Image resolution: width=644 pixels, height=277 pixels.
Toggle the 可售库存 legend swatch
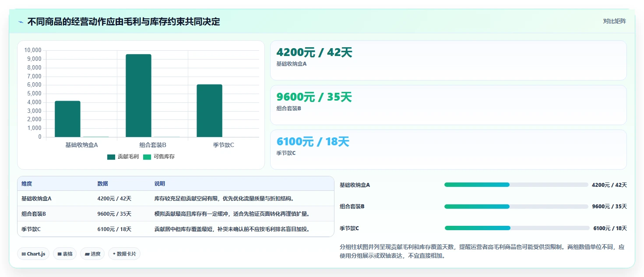tap(147, 157)
